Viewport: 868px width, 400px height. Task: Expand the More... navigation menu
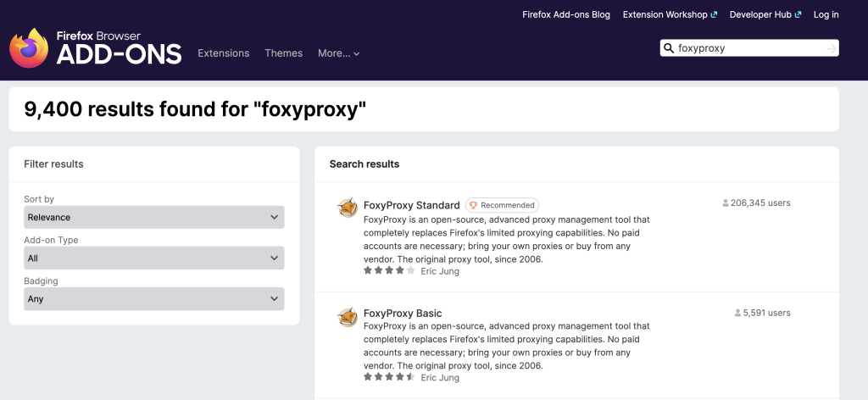[338, 53]
